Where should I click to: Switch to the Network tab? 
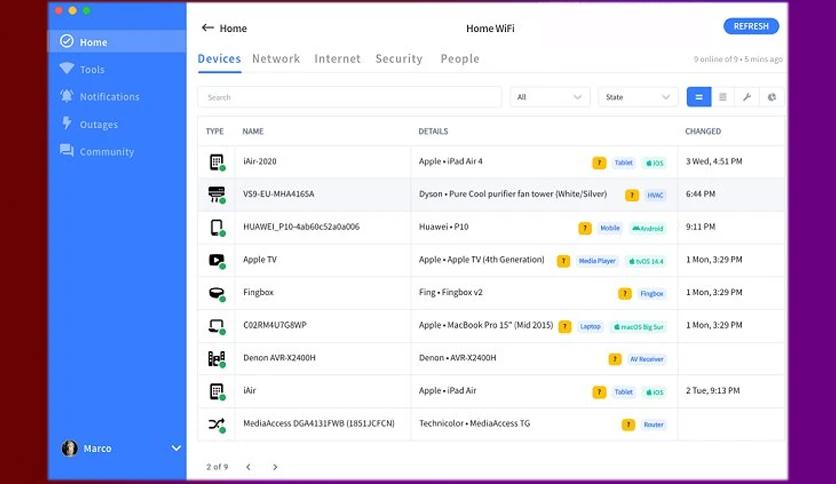pyautogui.click(x=276, y=59)
